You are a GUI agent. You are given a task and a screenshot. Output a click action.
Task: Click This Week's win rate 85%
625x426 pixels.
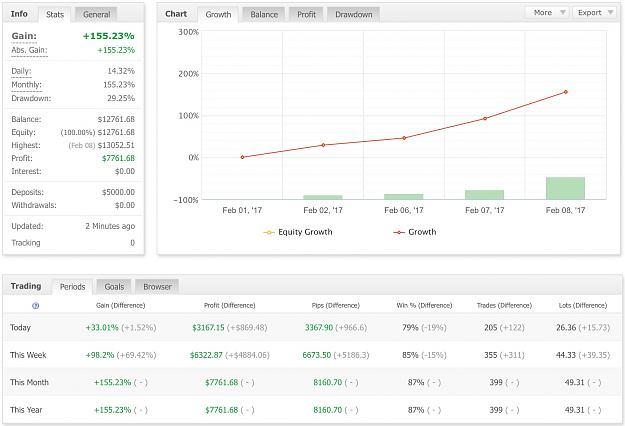pyautogui.click(x=410, y=355)
